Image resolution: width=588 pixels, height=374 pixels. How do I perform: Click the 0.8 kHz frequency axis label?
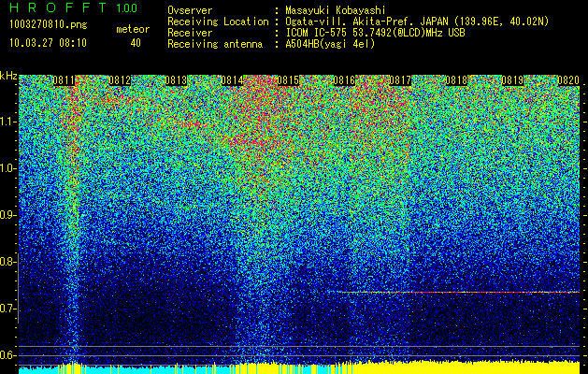click(7, 262)
